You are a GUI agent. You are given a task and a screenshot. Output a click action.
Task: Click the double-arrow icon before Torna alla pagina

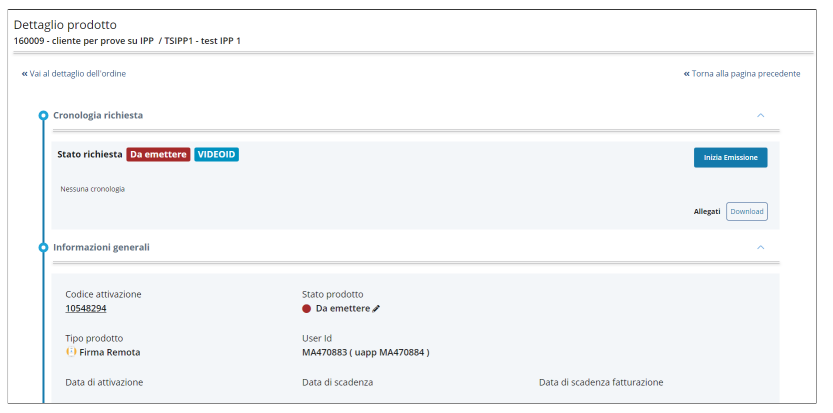coord(686,74)
